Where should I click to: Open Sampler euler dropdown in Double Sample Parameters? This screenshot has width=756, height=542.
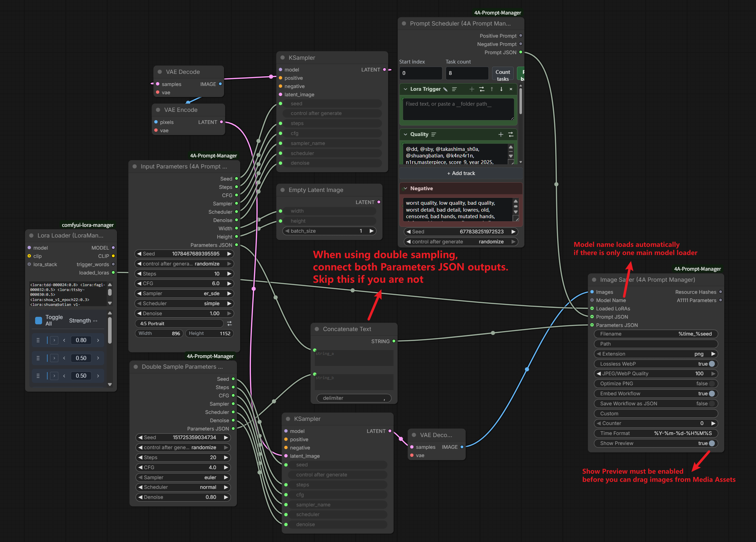tap(183, 477)
